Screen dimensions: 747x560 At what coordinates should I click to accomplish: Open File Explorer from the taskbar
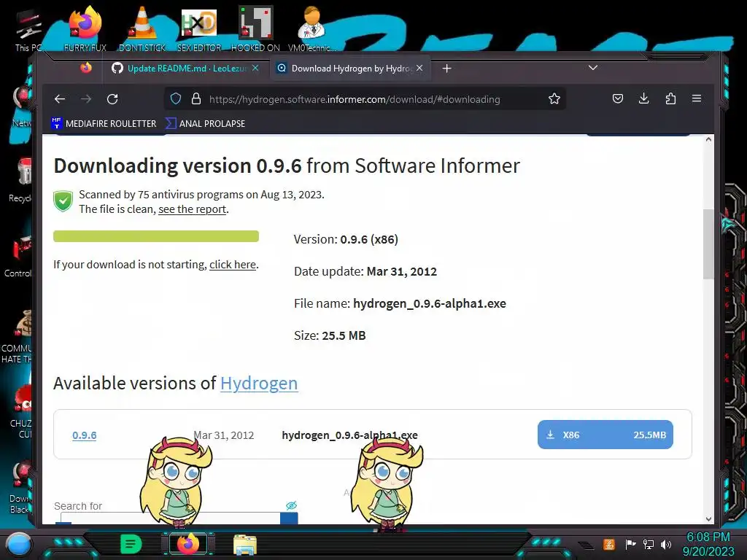click(245, 544)
